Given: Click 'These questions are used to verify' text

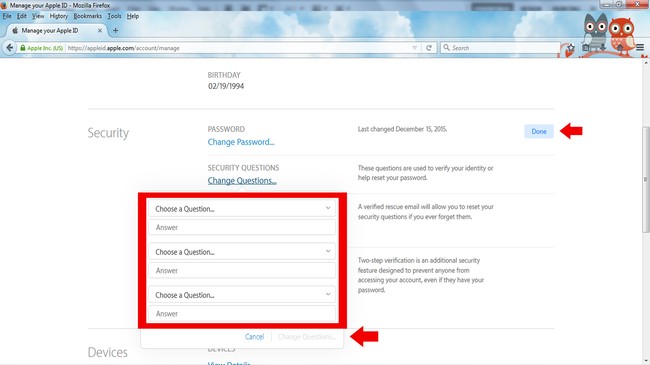Looking at the screenshot, I should point(425,173).
